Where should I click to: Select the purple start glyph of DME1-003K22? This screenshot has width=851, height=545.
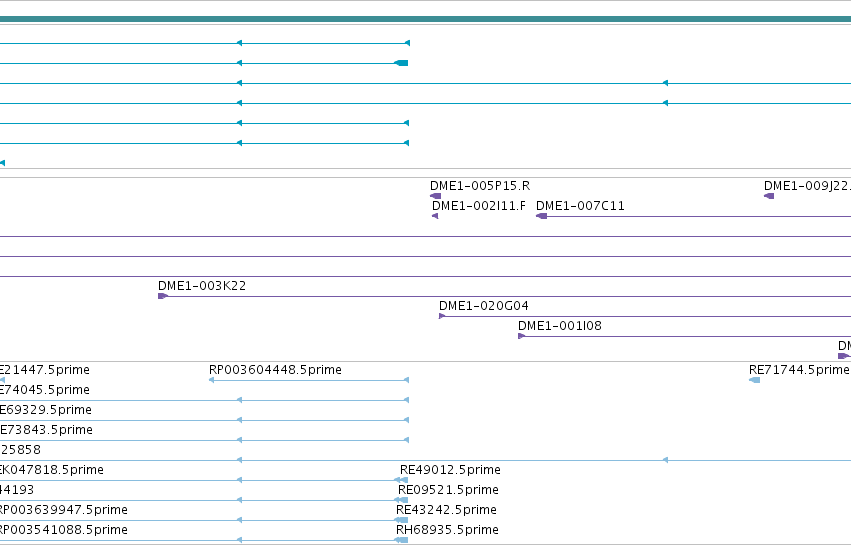tap(163, 296)
